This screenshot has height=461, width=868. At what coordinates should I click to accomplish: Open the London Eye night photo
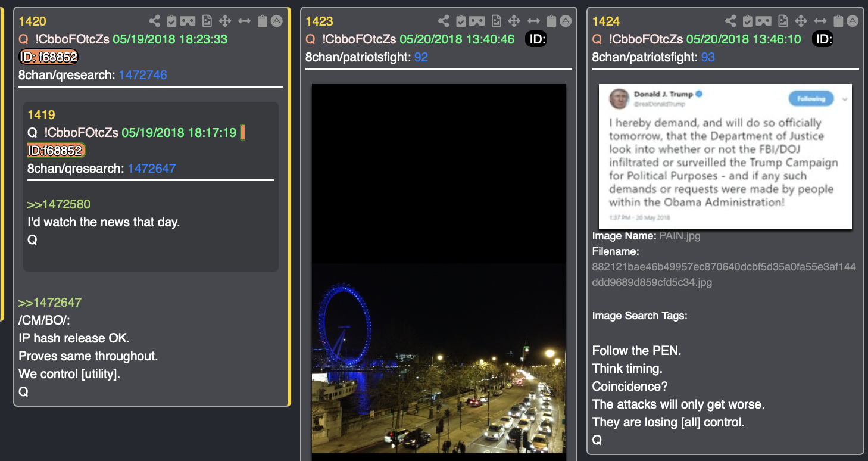[439, 269]
